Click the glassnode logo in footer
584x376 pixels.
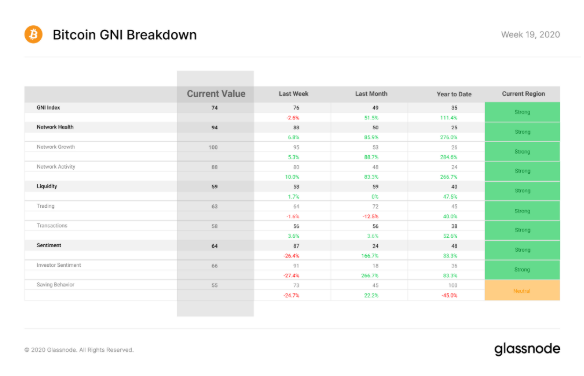(x=527, y=349)
